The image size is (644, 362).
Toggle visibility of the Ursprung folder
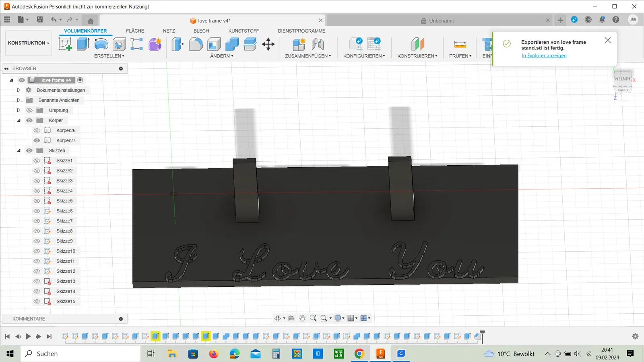pos(29,110)
